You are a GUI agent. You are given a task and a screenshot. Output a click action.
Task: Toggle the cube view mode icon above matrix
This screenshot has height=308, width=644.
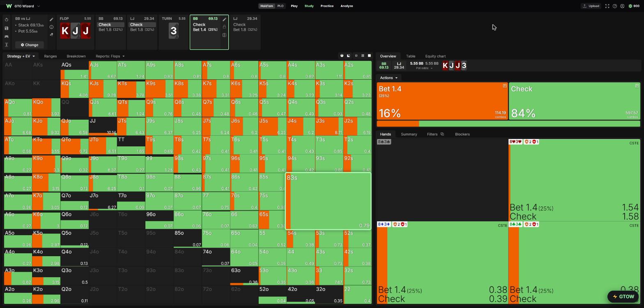point(342,56)
